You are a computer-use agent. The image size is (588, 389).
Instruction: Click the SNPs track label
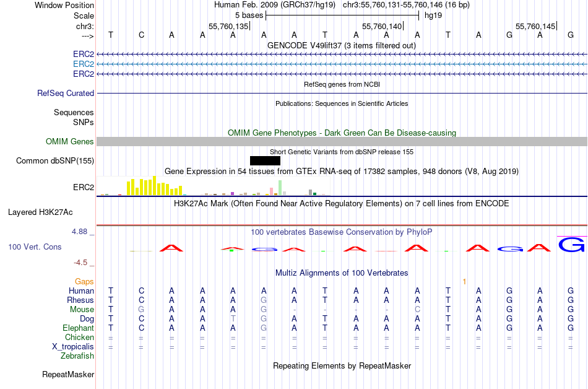point(84,122)
